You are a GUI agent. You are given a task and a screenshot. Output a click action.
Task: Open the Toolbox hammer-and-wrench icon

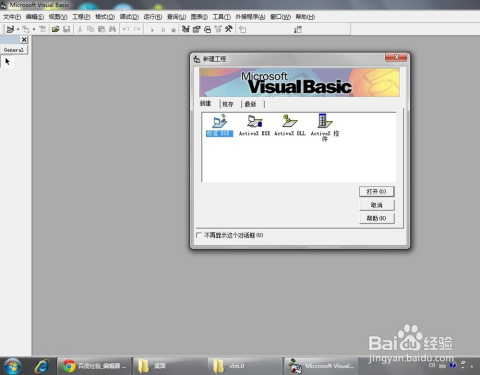[x=229, y=29]
